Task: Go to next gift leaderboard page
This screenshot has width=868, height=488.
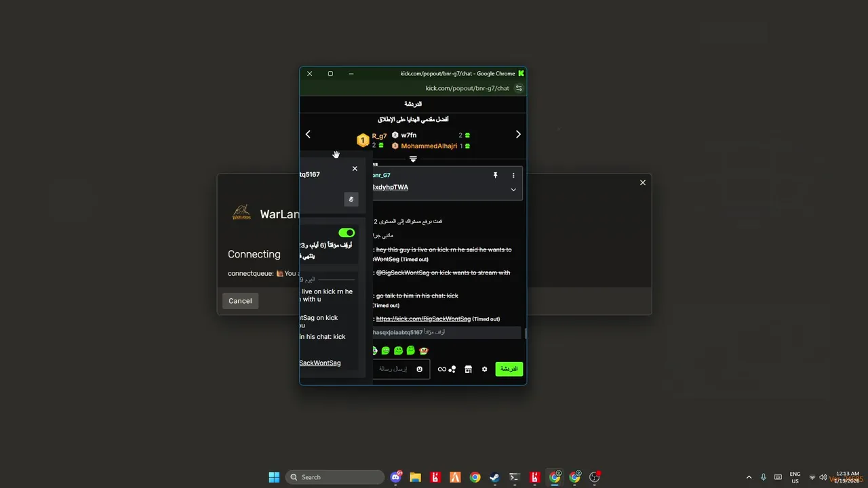Action: (518, 134)
